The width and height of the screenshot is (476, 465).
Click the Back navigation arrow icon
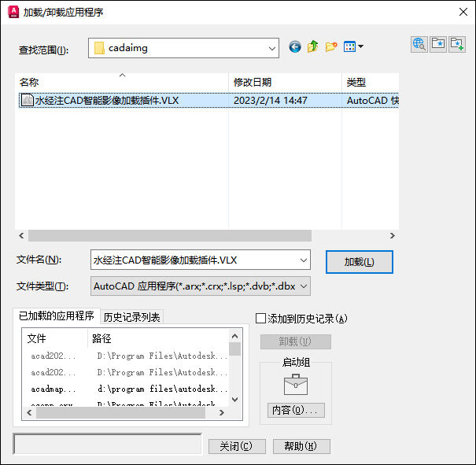295,47
